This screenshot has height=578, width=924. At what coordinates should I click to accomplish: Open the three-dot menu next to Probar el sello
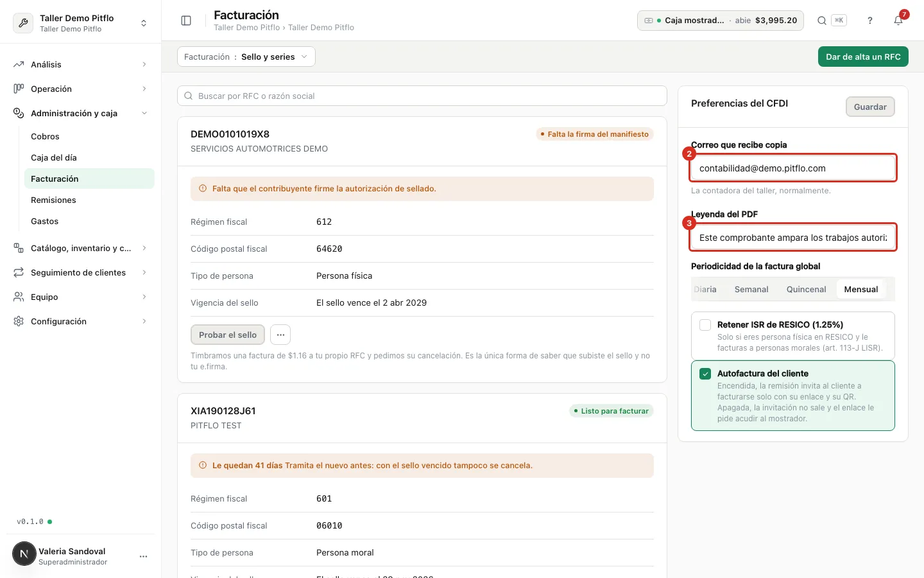click(280, 335)
